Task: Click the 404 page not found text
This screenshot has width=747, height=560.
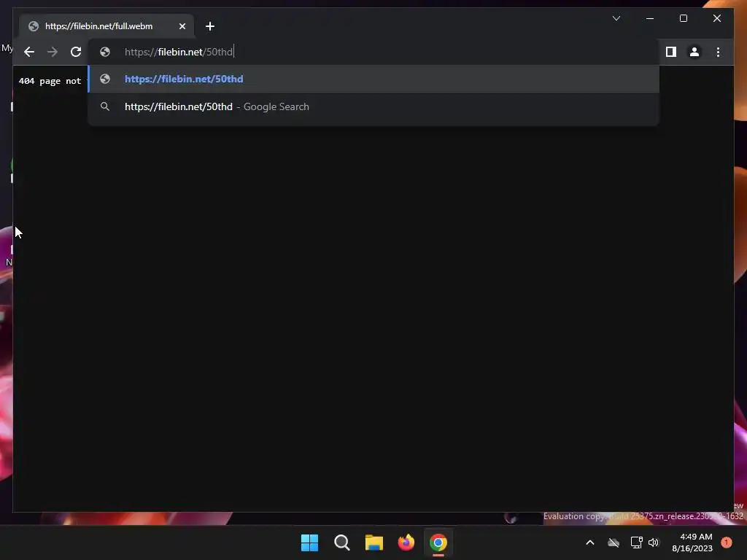Action: click(x=50, y=81)
